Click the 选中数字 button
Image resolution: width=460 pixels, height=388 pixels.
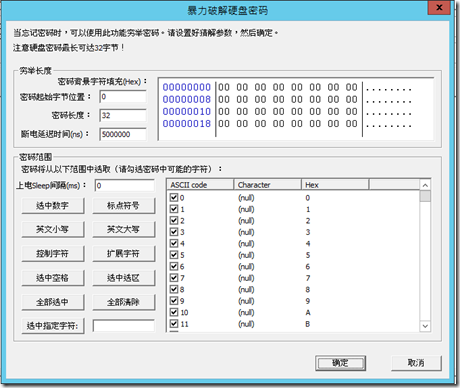tap(53, 206)
